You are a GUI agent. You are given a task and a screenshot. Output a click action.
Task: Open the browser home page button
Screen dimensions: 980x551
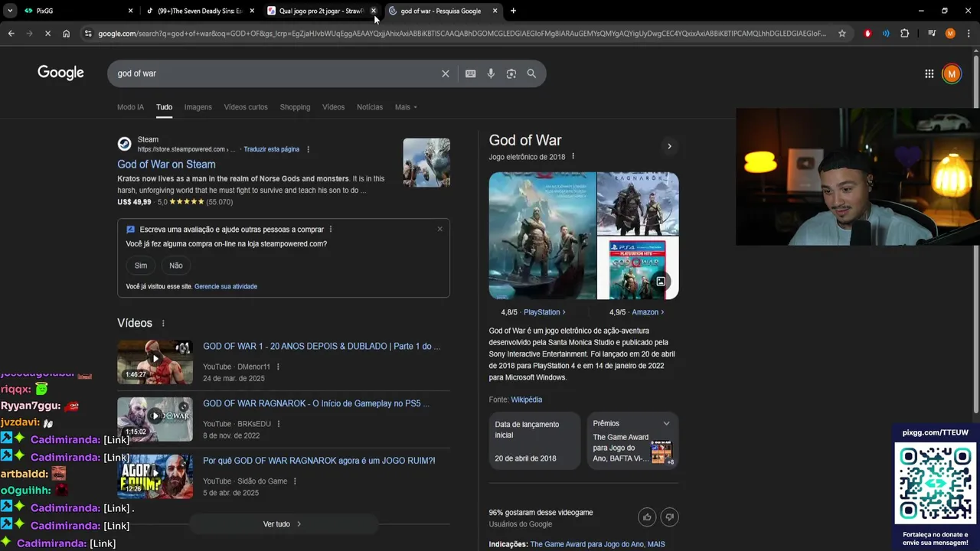coord(66,34)
